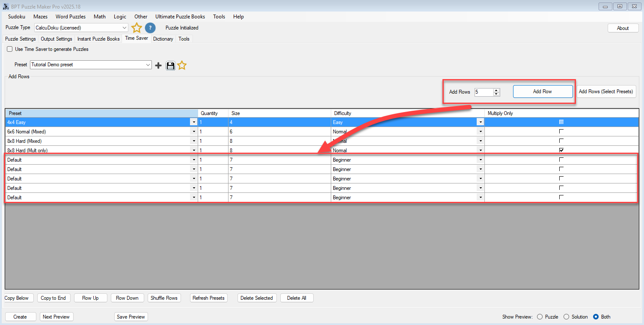Save preset with the floppy disk icon
This screenshot has width=644, height=325.
(170, 65)
